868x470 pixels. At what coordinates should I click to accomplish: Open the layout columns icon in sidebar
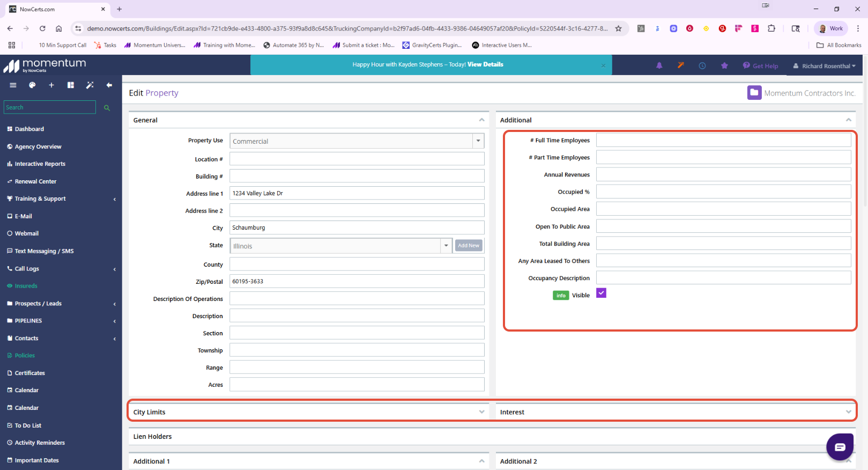coord(71,85)
